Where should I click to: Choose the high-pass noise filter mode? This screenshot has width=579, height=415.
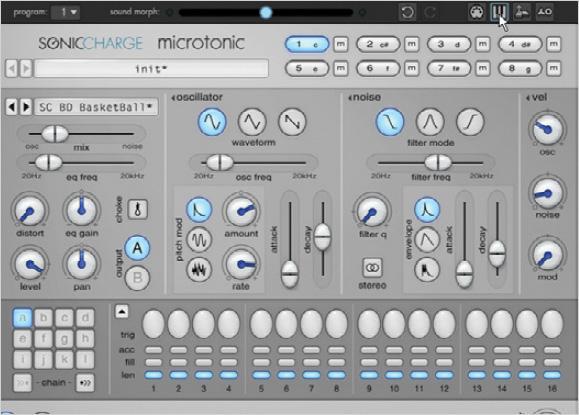470,121
